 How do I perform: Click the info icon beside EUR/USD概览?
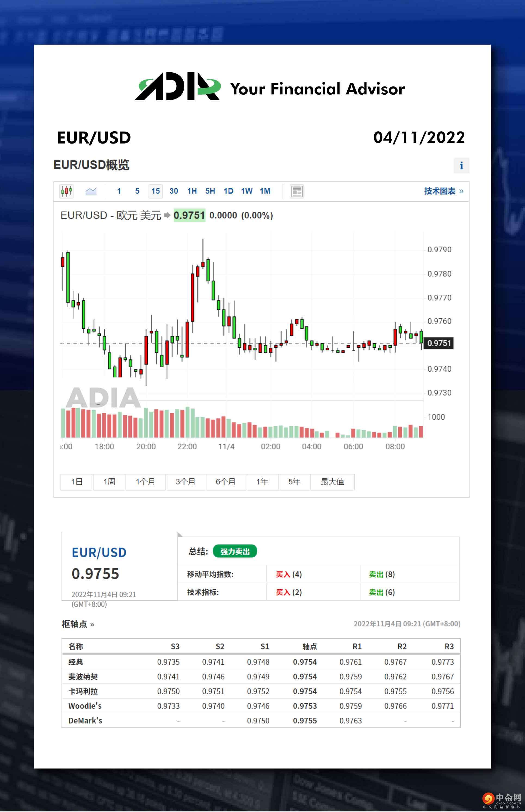461,166
